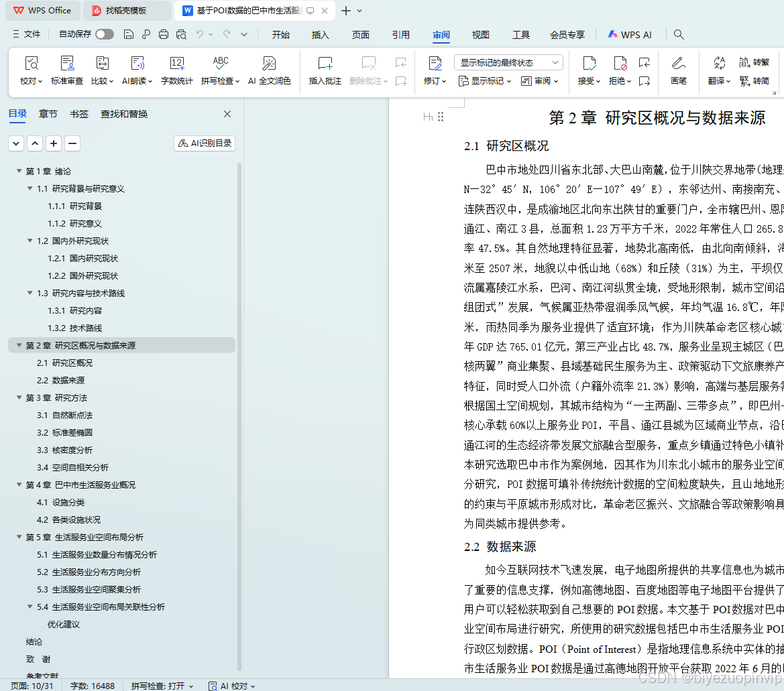Click AI 全文润色 icon

[x=269, y=70]
